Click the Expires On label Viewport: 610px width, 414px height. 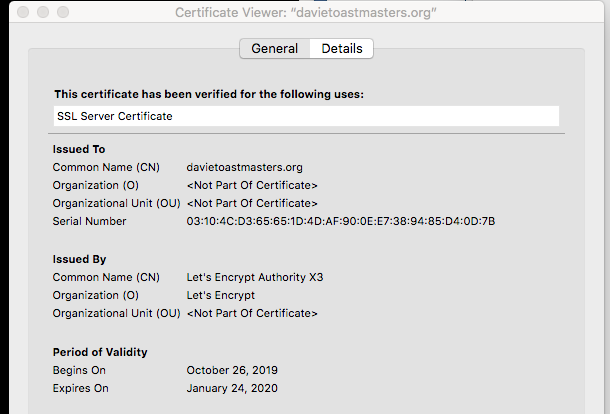80,388
